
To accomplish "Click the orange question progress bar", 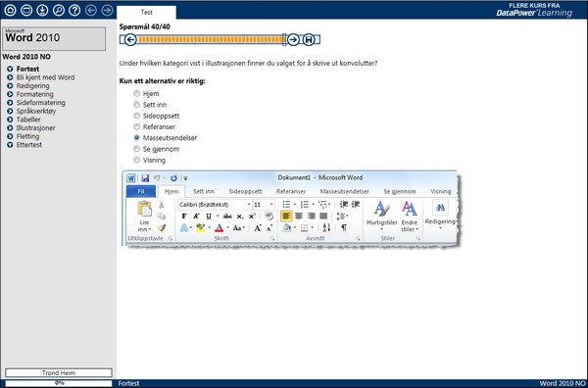I will [211, 39].
